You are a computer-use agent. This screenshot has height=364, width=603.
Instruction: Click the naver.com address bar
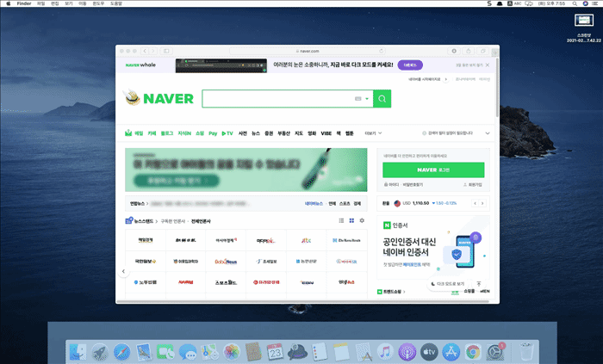(x=308, y=51)
